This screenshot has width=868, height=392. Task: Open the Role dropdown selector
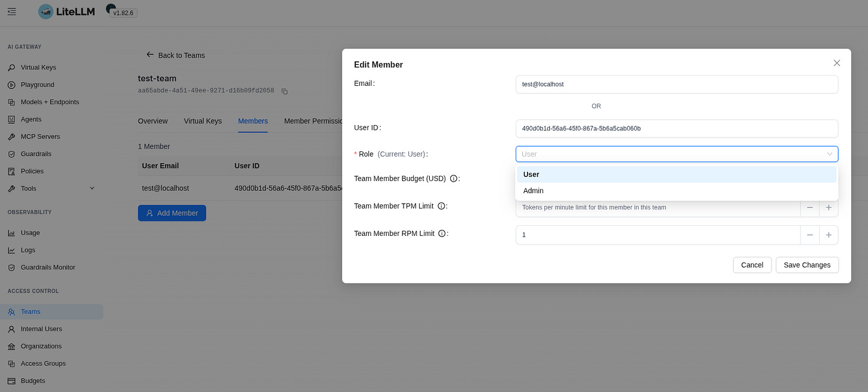point(677,154)
